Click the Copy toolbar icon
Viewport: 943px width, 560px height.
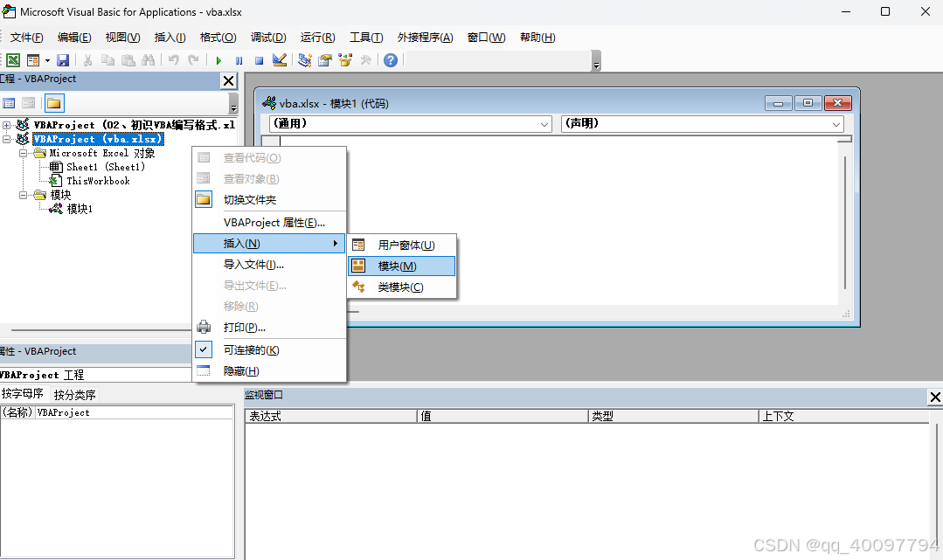pos(107,60)
